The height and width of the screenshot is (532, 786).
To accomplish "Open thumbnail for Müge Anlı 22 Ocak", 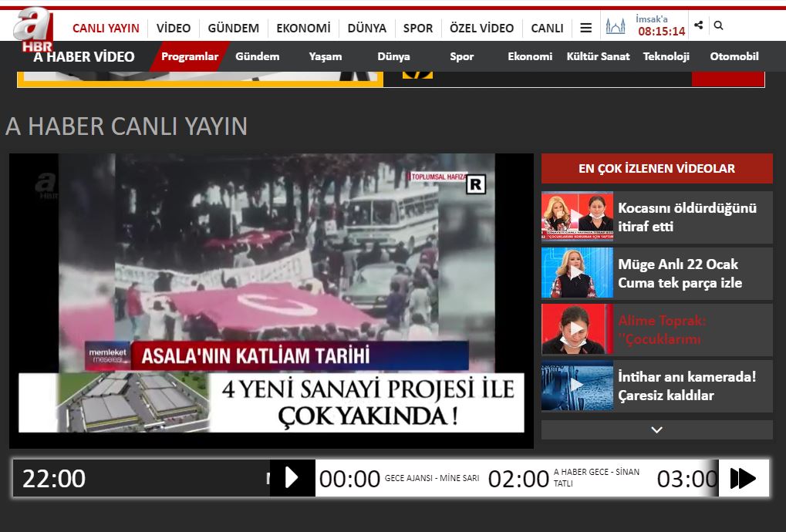I will click(577, 272).
